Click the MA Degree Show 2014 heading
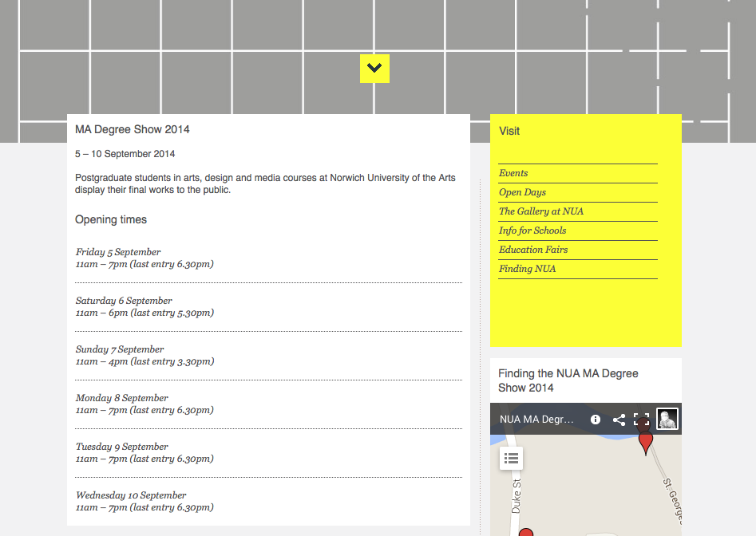The height and width of the screenshot is (536, 756). click(x=133, y=129)
